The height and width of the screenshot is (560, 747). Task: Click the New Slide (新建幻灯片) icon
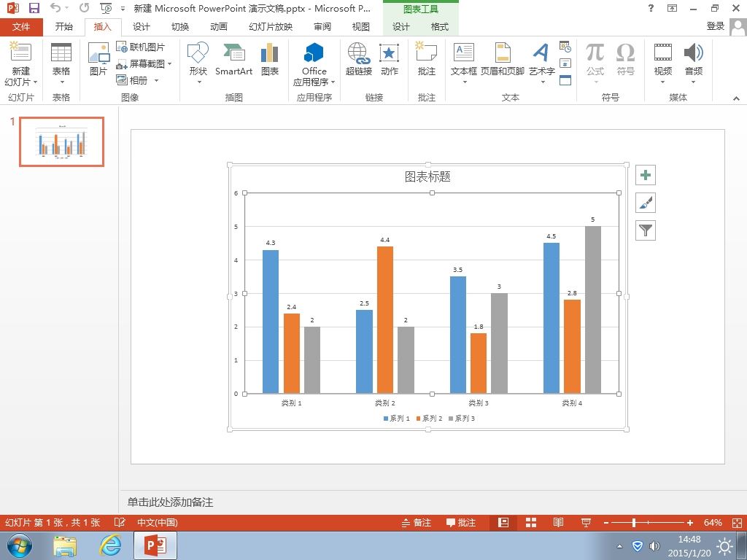click(20, 52)
